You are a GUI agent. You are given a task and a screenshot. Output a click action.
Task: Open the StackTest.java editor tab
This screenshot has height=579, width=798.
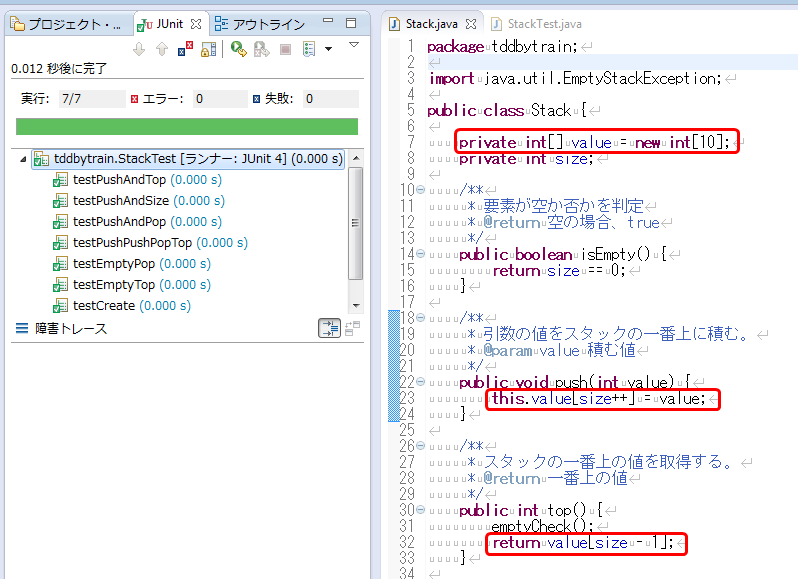click(x=536, y=24)
